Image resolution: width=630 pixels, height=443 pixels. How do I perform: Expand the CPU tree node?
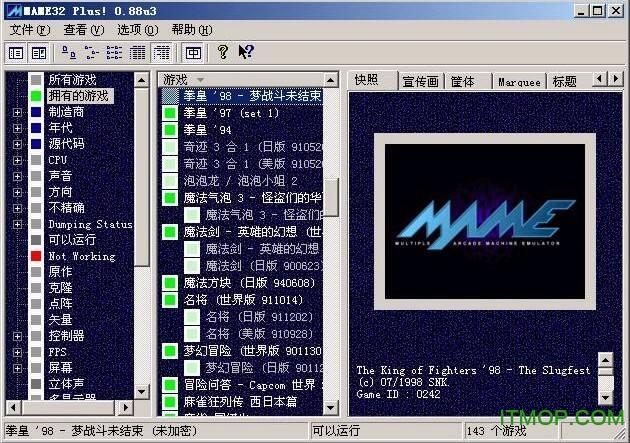click(17, 160)
